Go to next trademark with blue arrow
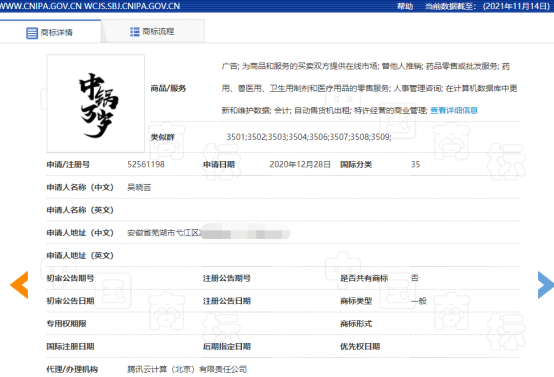 (545, 285)
